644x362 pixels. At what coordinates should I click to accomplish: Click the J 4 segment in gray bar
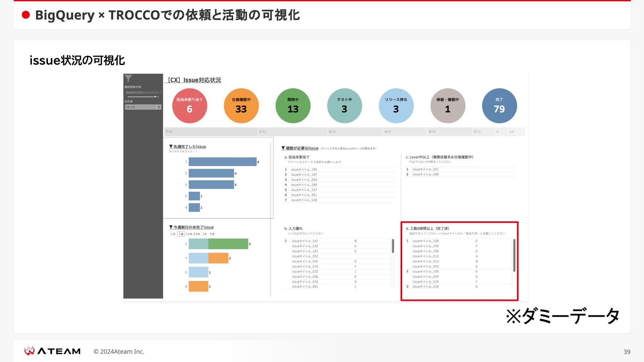click(x=512, y=132)
